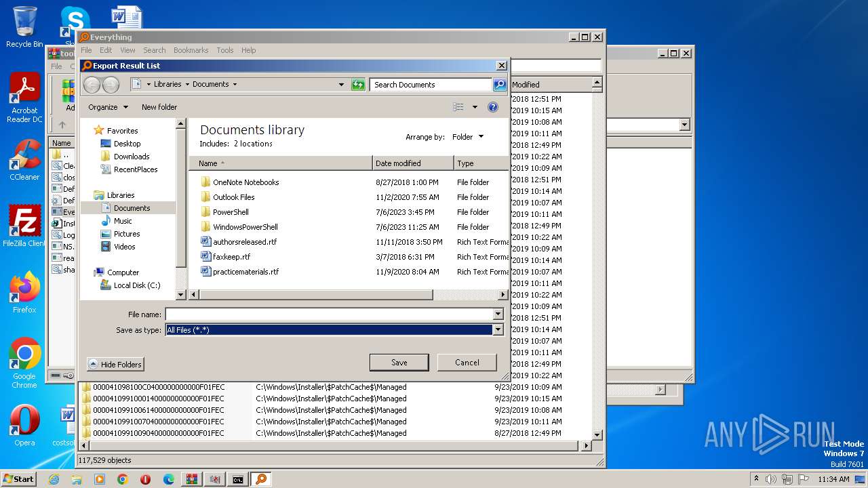Select Libraries node in navigation pane
868x488 pixels.
[x=121, y=195]
